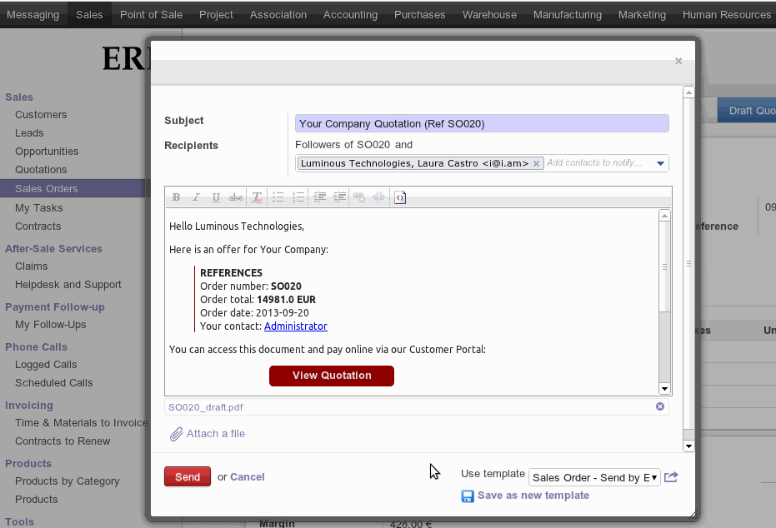Edit the Subject field
Viewport: 776px width, 528px height.
coord(482,124)
